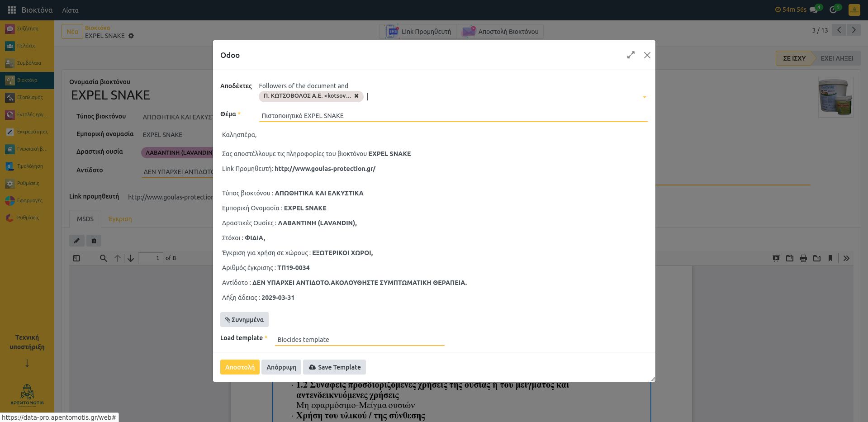
Task: Set status to ΕΧΕΙ ΛΗΞΕΙ
Action: tap(837, 58)
